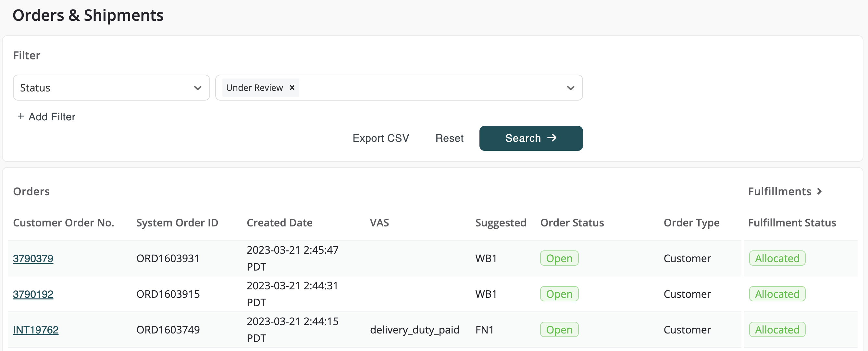Click Open status badge for order INT19762
Image resolution: width=868 pixels, height=351 pixels.
point(559,330)
